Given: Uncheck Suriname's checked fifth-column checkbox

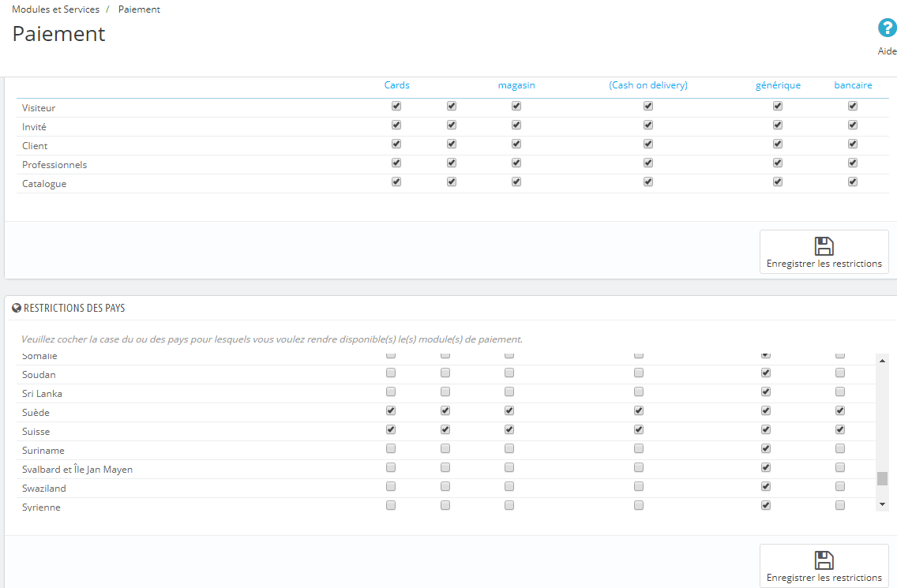Looking at the screenshot, I should 766,448.
